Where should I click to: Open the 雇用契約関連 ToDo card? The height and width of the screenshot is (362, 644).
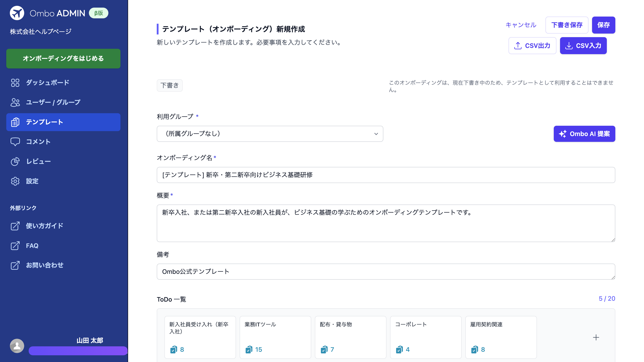click(x=501, y=337)
